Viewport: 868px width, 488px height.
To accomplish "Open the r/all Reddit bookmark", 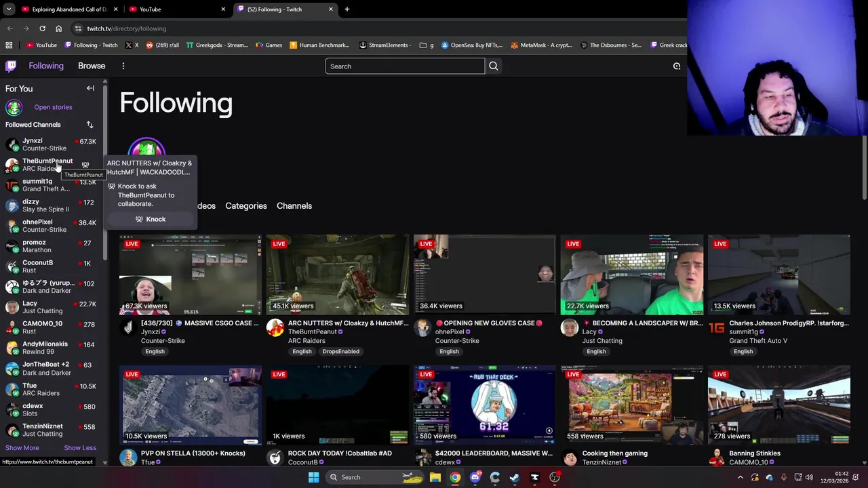I will click(162, 45).
